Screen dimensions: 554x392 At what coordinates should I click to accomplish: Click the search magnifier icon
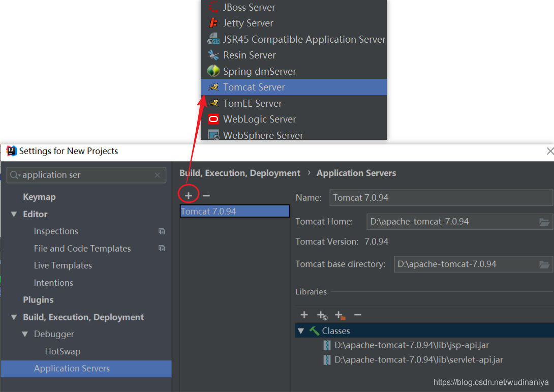click(x=14, y=175)
